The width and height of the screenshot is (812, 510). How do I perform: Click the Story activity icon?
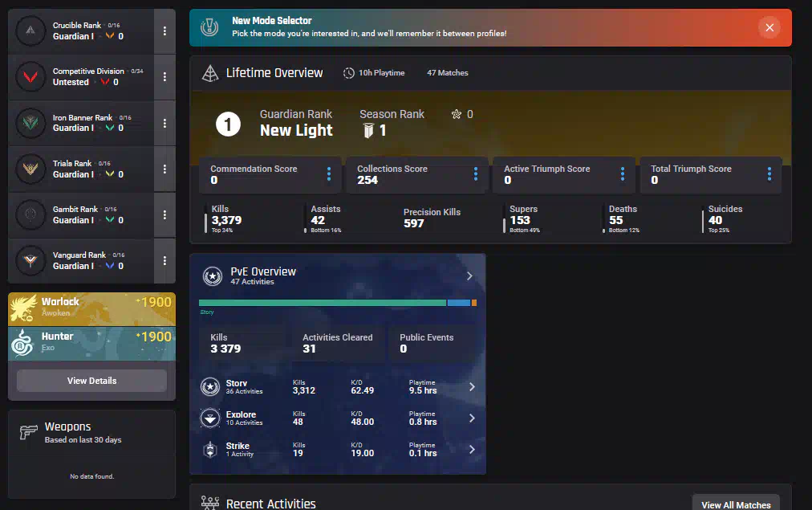[210, 386]
